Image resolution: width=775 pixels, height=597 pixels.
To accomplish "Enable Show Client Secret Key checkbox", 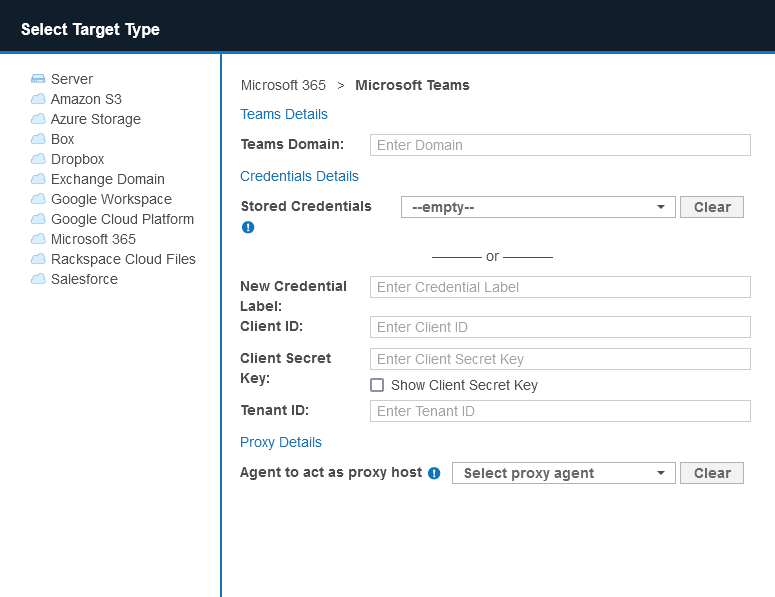I will click(x=377, y=385).
